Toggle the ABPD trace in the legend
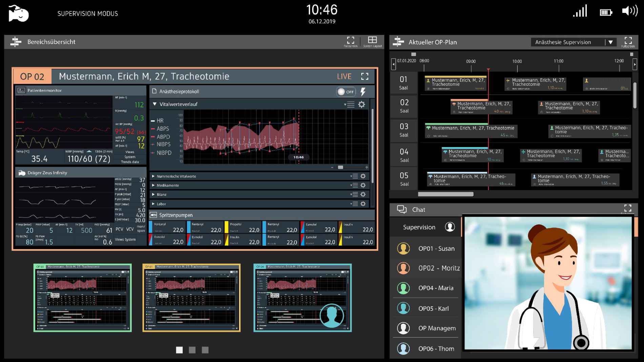The width and height of the screenshot is (644, 362). point(160,137)
